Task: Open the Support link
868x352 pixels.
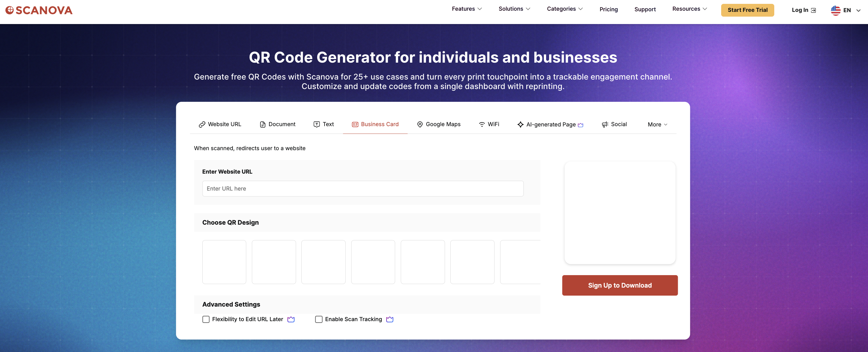Action: coord(645,9)
